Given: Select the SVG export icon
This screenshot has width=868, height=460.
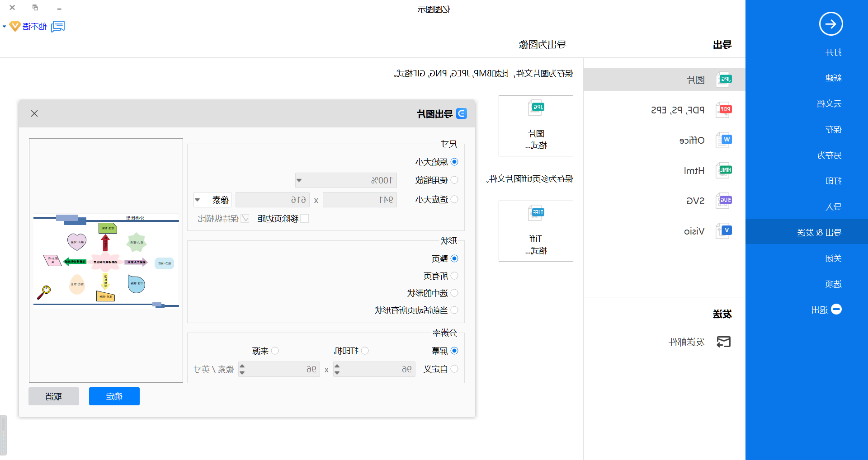Looking at the screenshot, I should tap(724, 201).
